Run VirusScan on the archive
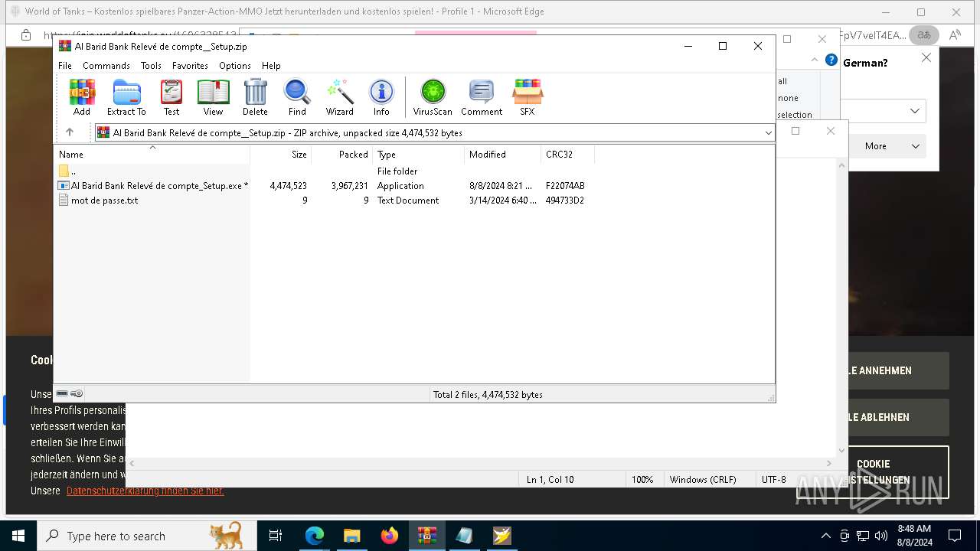980x551 pixels. (x=433, y=97)
